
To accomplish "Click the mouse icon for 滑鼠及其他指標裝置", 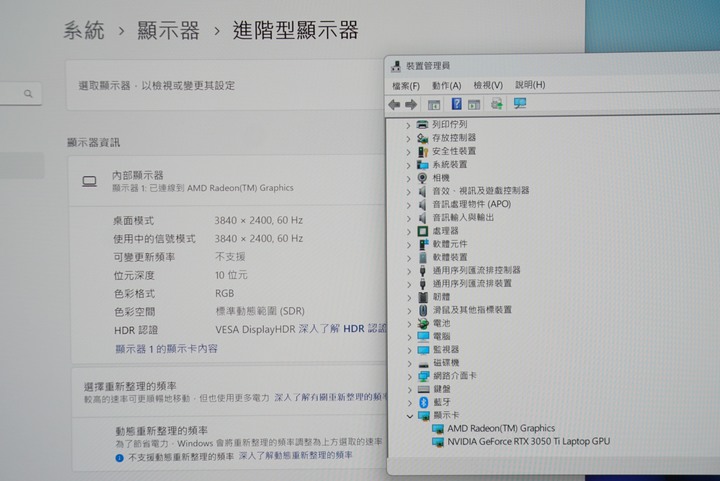I will pos(423,310).
